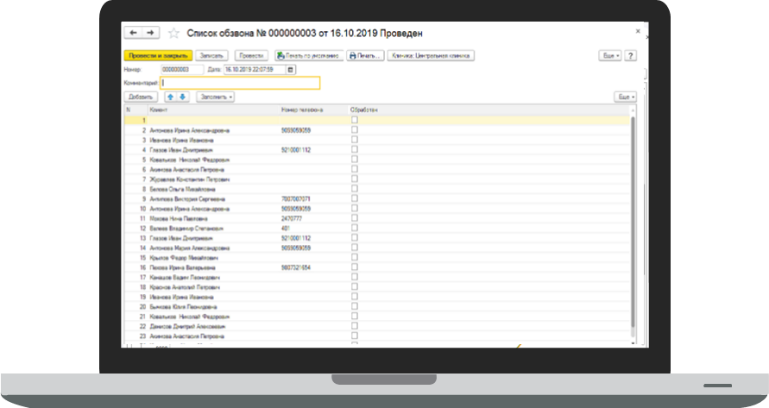Screen dimensions: 769x408
Task: Move the row up with blue arrow
Action: point(170,96)
